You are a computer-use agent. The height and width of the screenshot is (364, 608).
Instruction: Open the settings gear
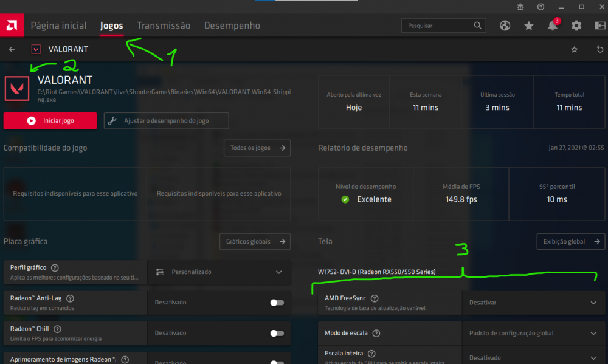pos(576,26)
